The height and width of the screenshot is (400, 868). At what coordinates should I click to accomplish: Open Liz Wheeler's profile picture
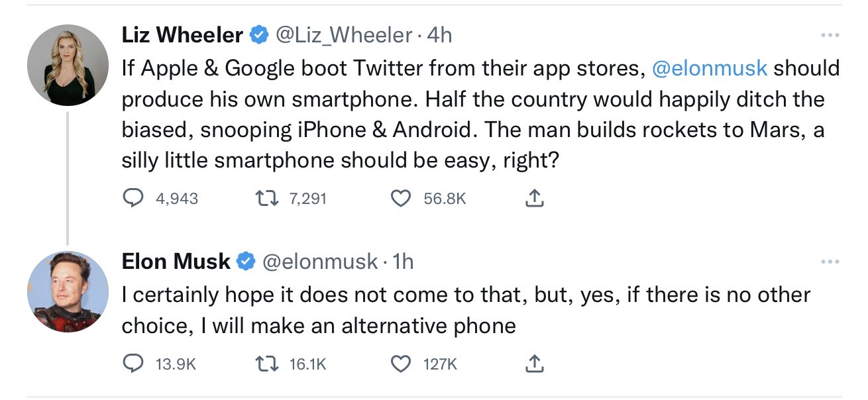pos(68,66)
